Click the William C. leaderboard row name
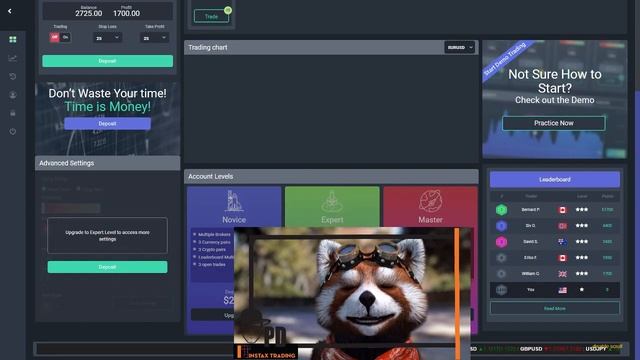640x360 pixels. coord(530,274)
